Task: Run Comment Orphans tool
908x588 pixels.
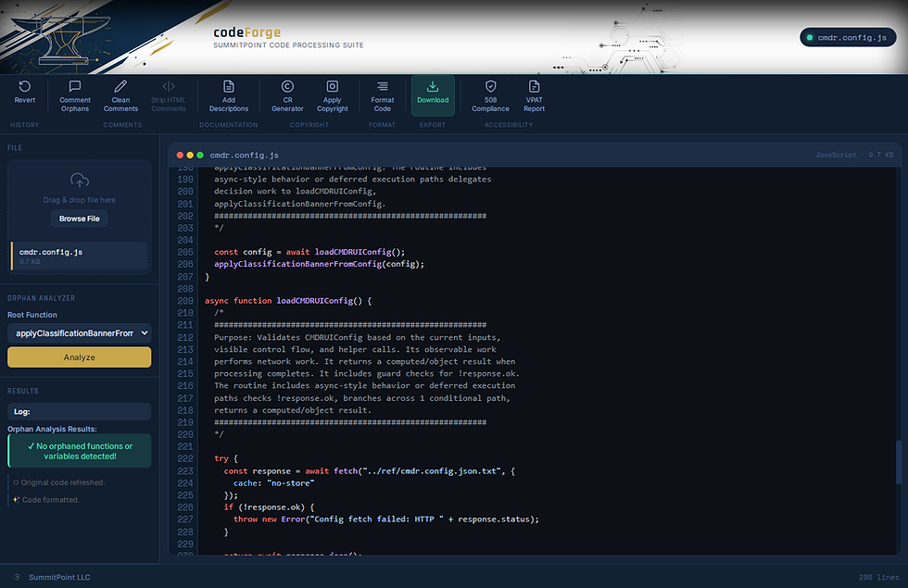Action: click(x=75, y=95)
